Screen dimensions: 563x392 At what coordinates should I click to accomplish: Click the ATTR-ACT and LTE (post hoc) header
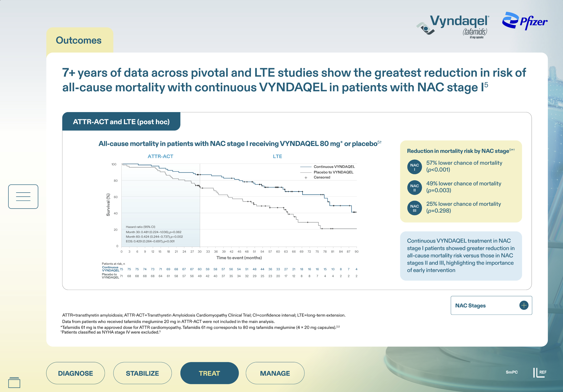[x=121, y=122]
